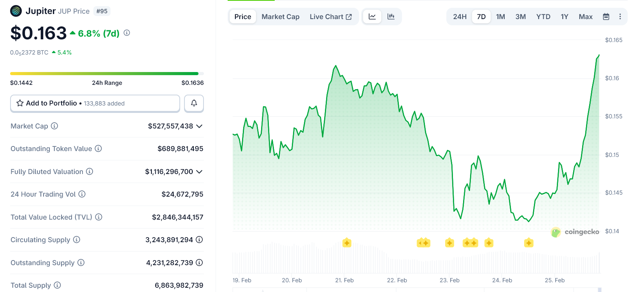This screenshot has height=292, width=644.
Task: Click info icon next to 7d change
Action: click(127, 33)
